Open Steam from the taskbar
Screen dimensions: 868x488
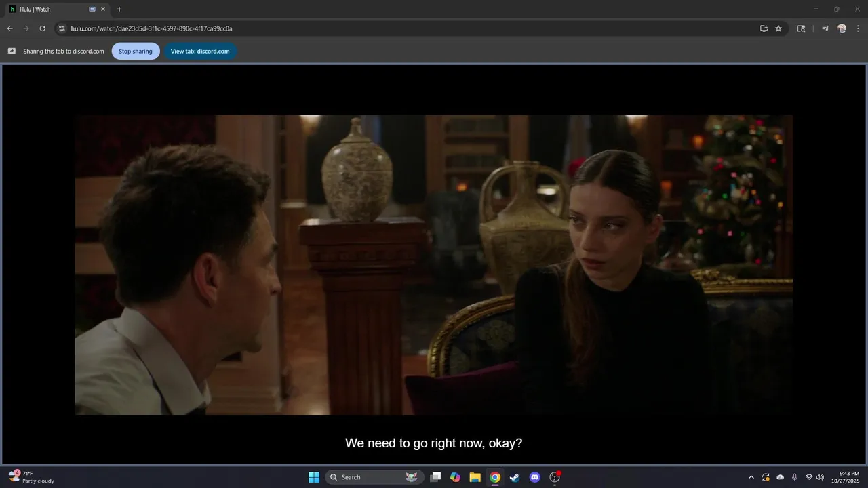pos(515,477)
